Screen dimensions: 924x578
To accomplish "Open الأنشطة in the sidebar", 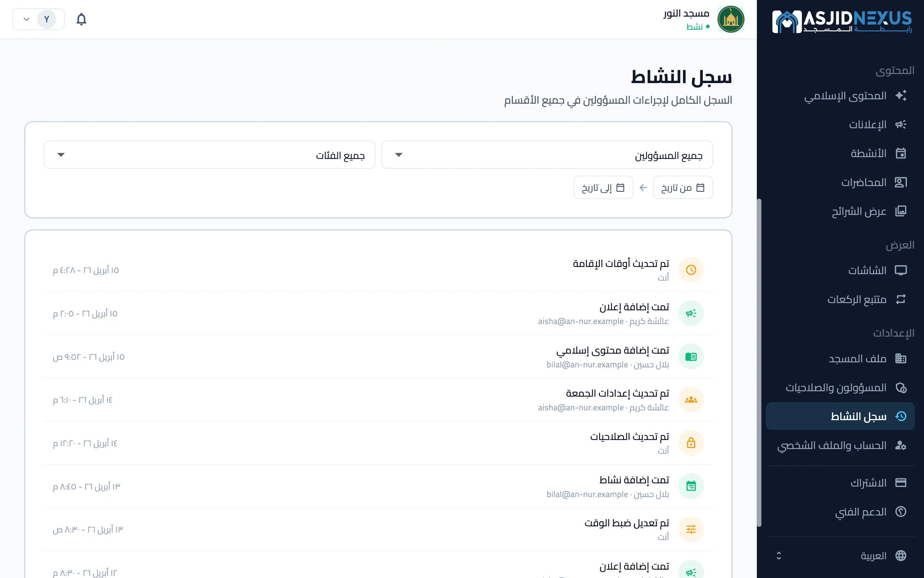I will tap(840, 153).
